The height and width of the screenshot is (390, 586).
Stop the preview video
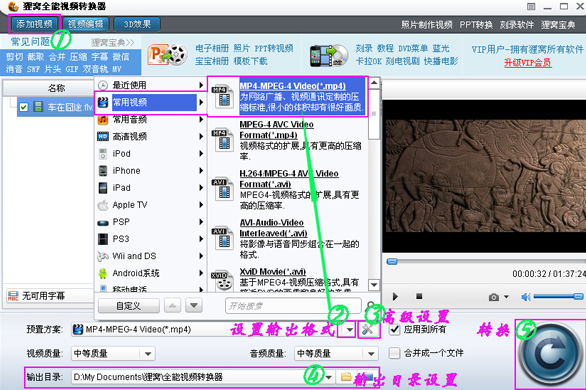419,296
